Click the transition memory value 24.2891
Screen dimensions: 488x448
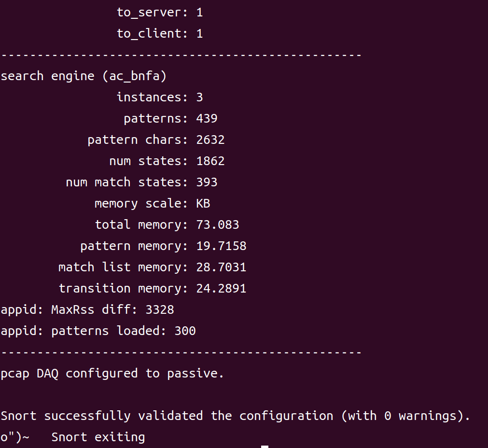pos(221,289)
